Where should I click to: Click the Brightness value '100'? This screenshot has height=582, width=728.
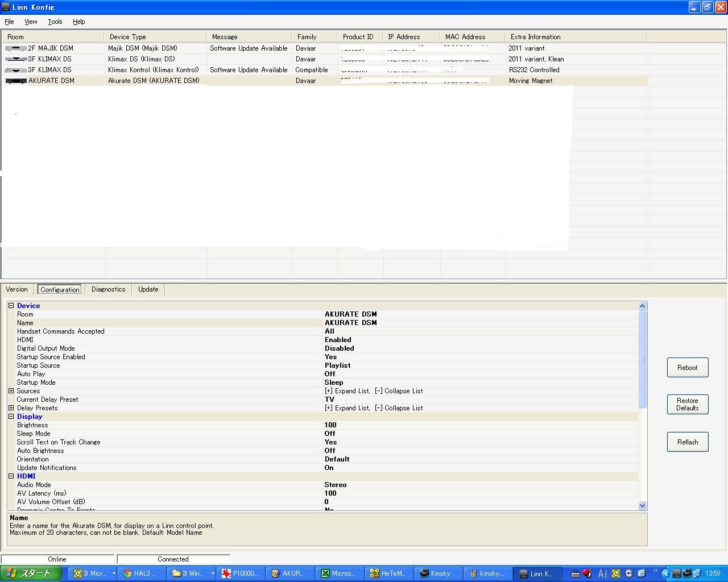[330, 425]
